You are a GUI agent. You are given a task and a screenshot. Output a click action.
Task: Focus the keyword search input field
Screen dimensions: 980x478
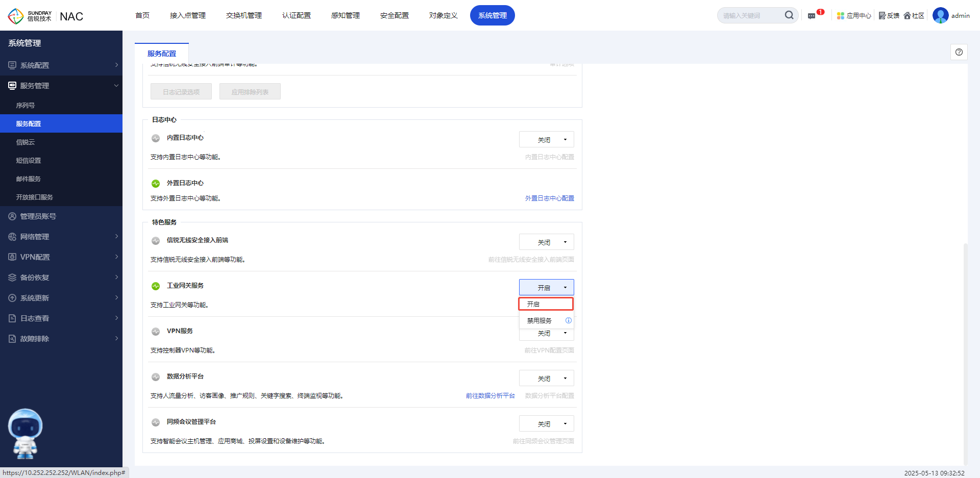tap(750, 15)
